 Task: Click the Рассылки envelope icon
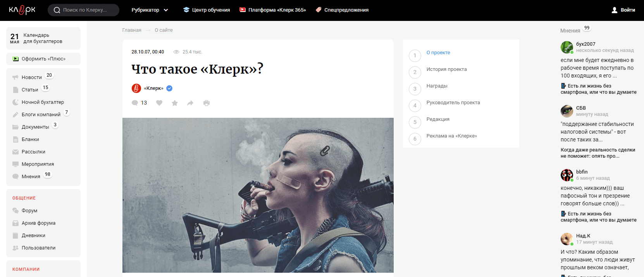(x=15, y=151)
